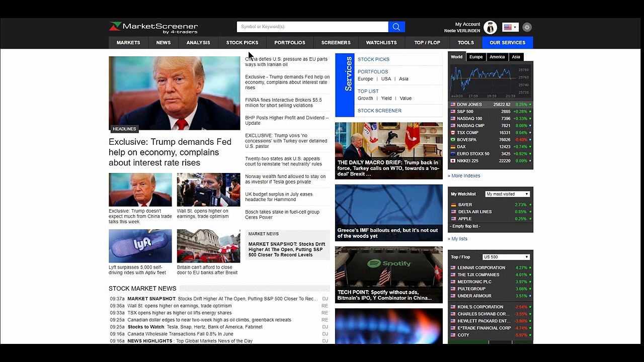This screenshot has height=362, width=644.
Task: Open the 'My most visited' watchlist dropdown
Action: pyautogui.click(x=507, y=194)
